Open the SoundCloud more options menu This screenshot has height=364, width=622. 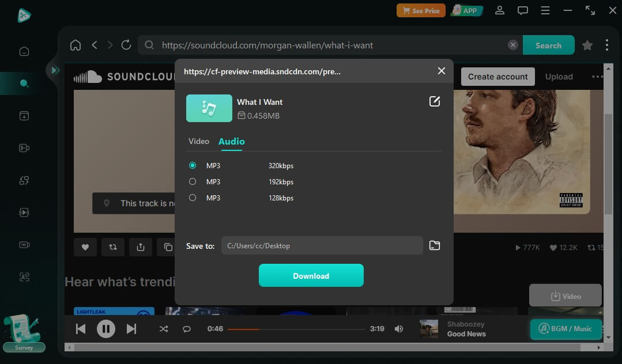coord(597,77)
